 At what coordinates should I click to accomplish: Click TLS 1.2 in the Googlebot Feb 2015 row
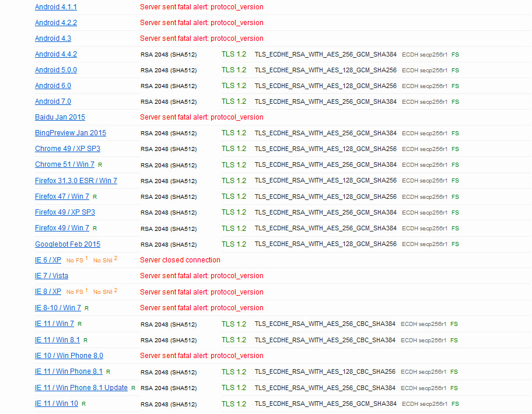[x=234, y=244]
